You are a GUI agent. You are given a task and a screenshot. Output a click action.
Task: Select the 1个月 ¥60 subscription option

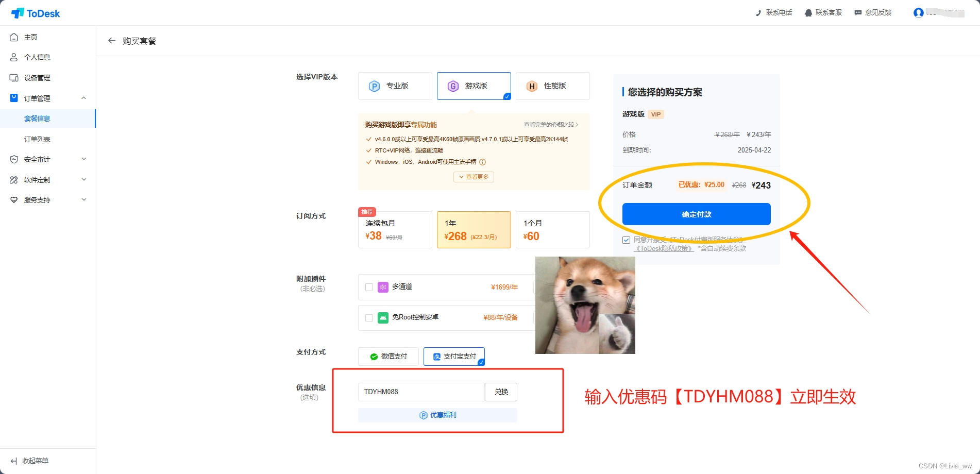pyautogui.click(x=553, y=230)
